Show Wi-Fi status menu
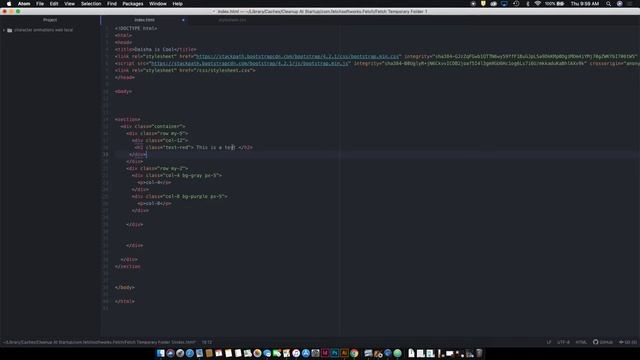 538,4
